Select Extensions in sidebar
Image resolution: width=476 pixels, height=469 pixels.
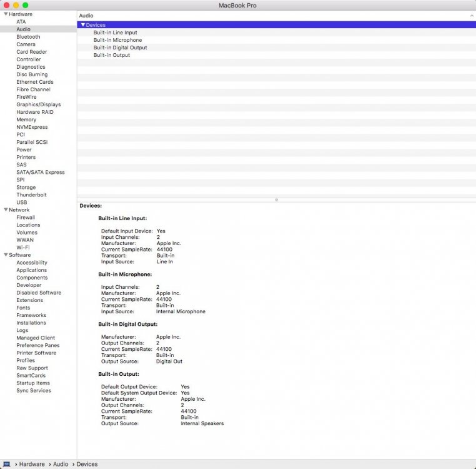click(29, 300)
